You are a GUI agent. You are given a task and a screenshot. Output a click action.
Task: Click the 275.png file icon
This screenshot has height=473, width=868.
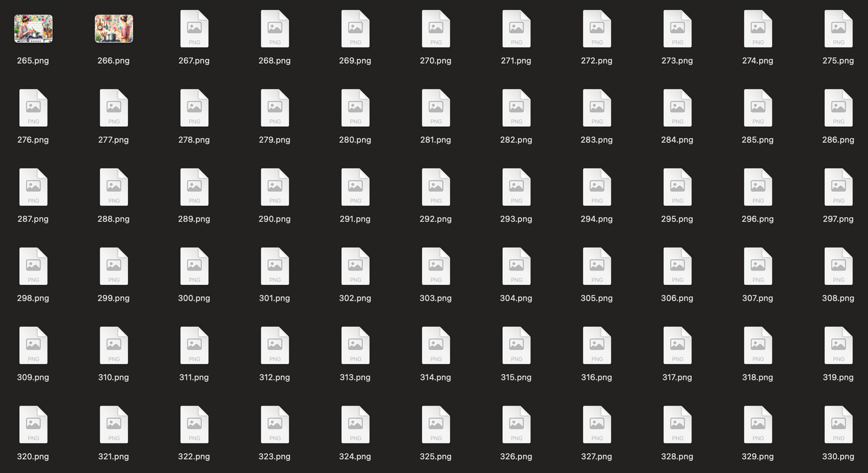838,29
